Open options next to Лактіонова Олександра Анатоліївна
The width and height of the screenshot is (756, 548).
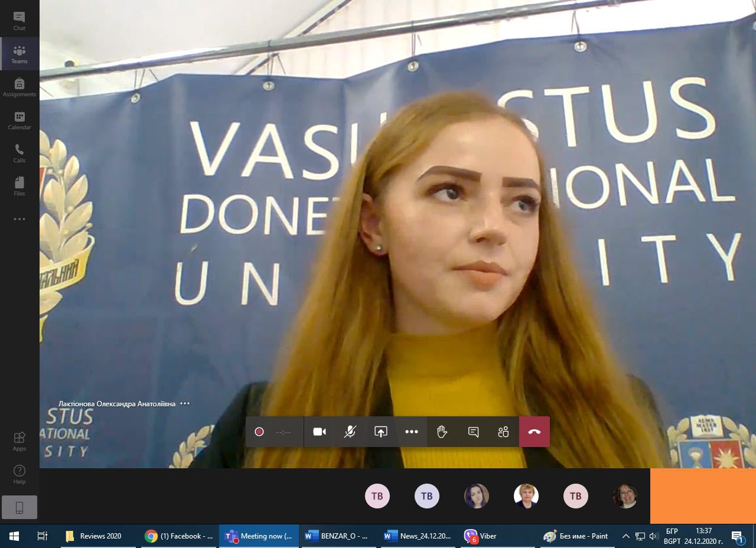click(185, 403)
